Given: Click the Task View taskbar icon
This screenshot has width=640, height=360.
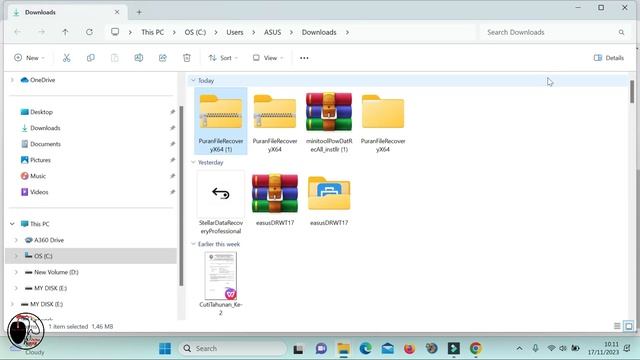Looking at the screenshot, I should point(298,349).
